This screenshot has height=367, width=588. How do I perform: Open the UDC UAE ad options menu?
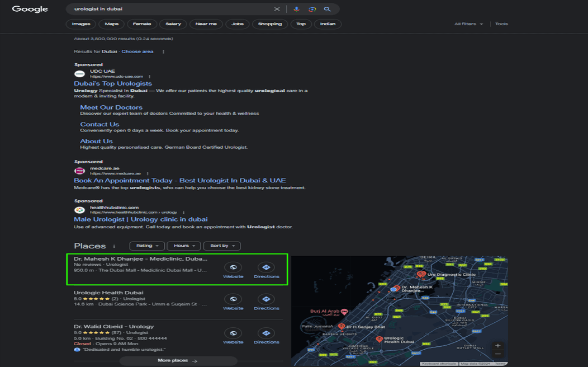(149, 77)
